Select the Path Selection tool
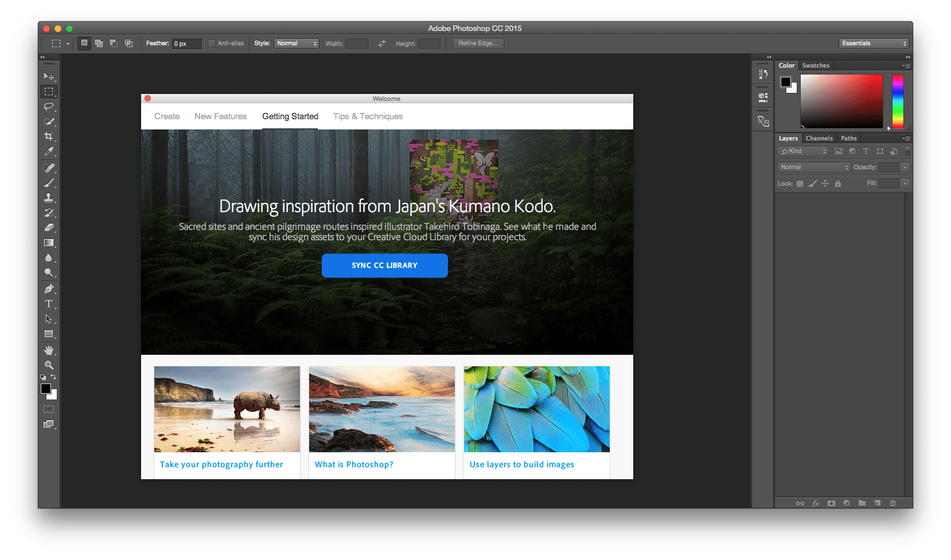 click(49, 319)
